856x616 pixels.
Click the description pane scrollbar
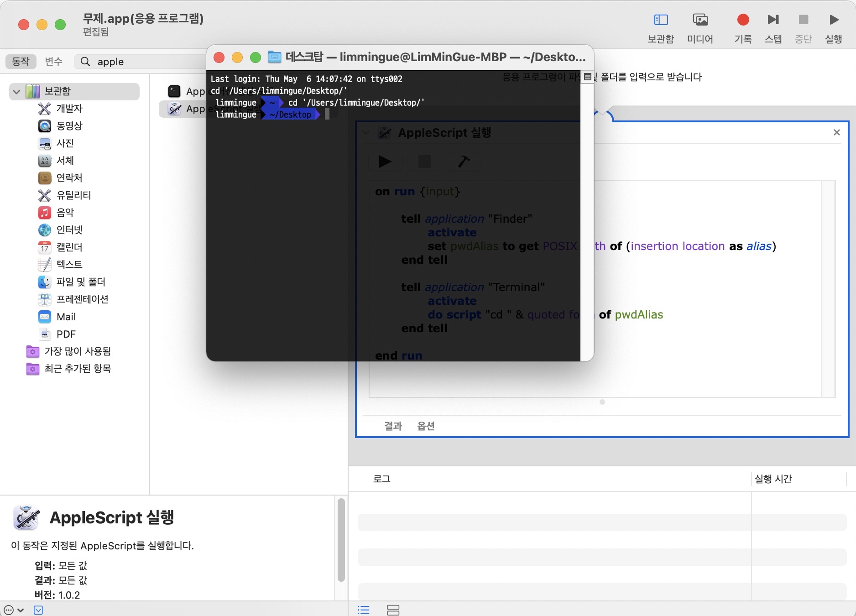[x=341, y=540]
